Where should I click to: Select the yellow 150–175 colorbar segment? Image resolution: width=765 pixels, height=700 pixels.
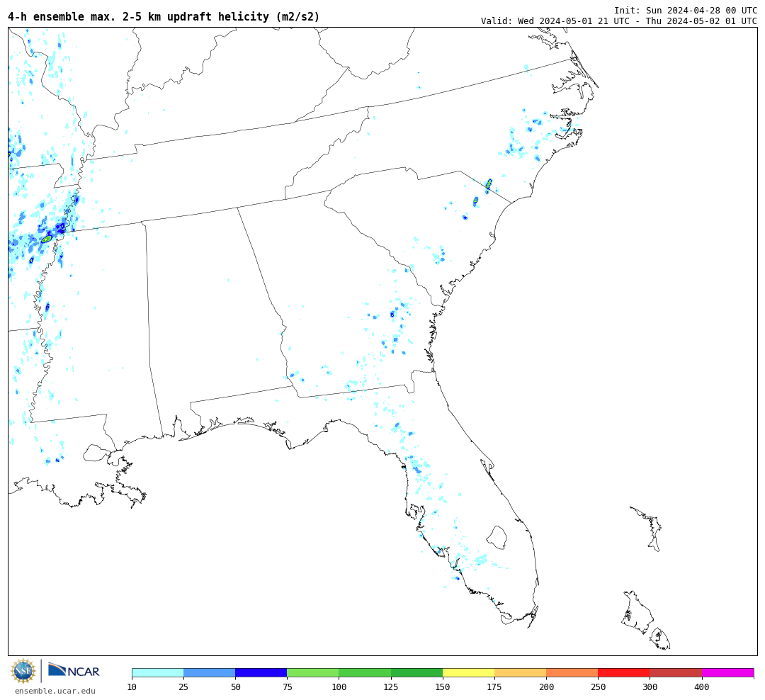(x=468, y=672)
